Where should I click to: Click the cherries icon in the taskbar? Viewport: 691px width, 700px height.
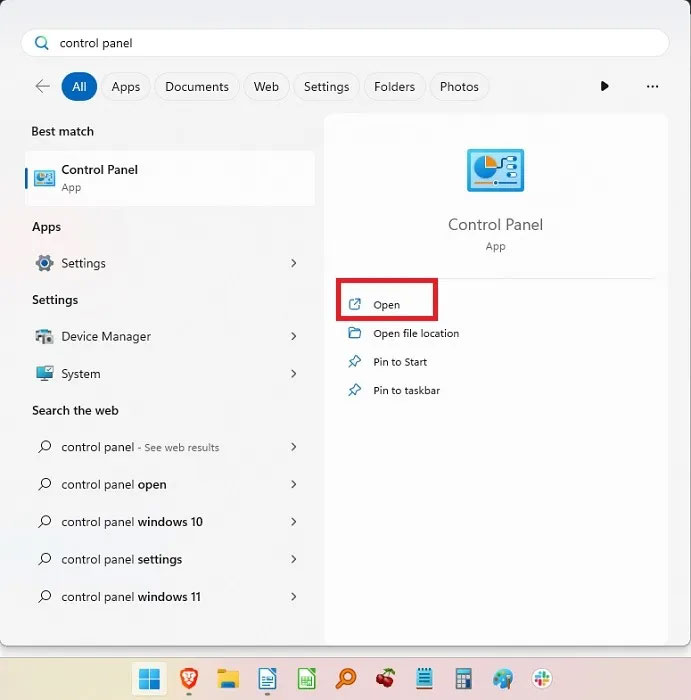click(385, 679)
